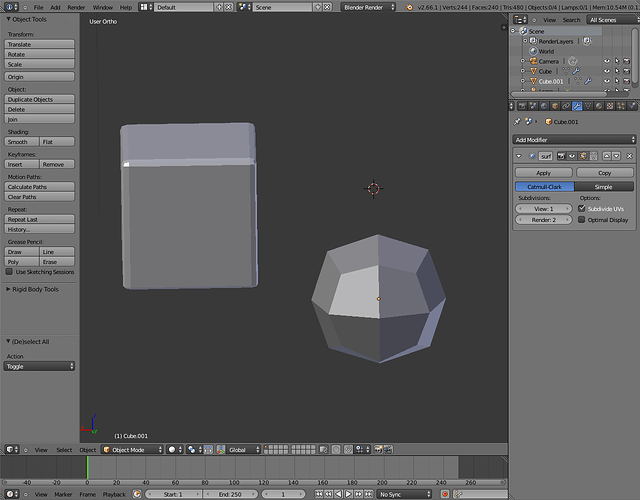The image size is (640, 500).
Task: Toggle subsurf modifier viewport visibility eye
Action: pos(572,156)
